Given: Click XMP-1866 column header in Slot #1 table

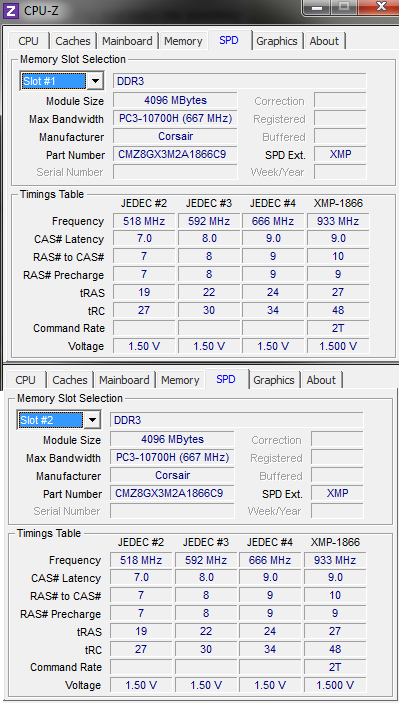Looking at the screenshot, I should pyautogui.click(x=338, y=204).
